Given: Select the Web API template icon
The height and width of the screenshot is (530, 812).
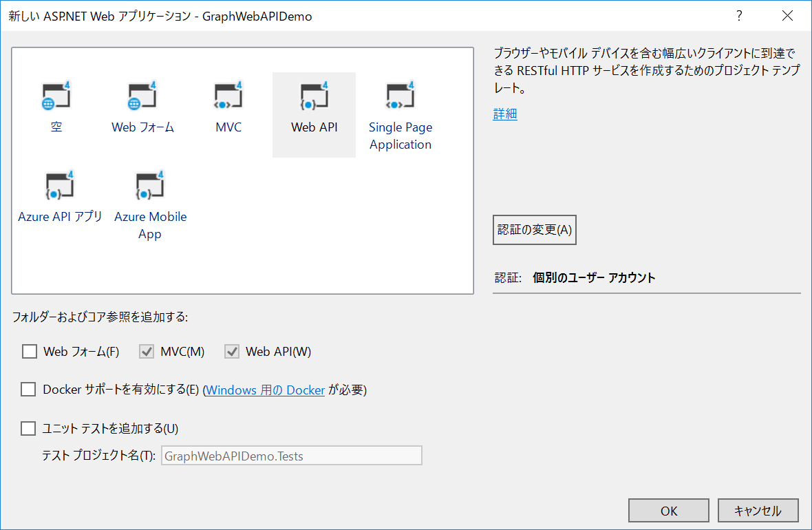Looking at the screenshot, I should click(314, 96).
